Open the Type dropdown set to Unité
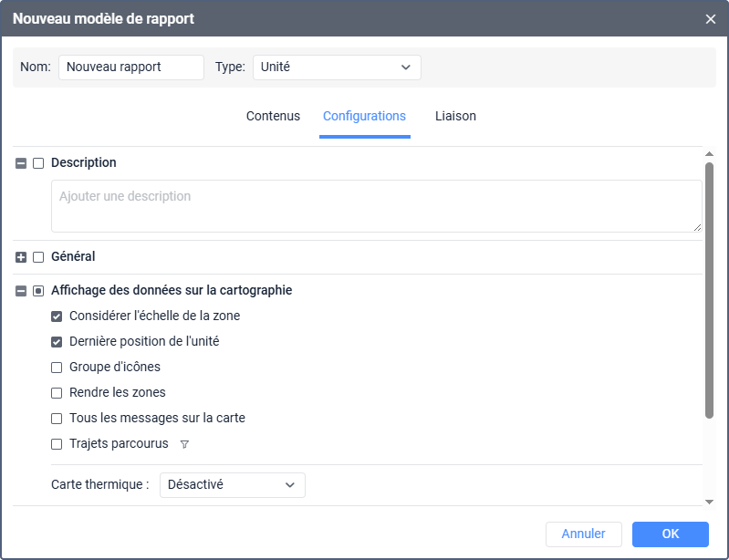729x560 pixels. coord(336,67)
